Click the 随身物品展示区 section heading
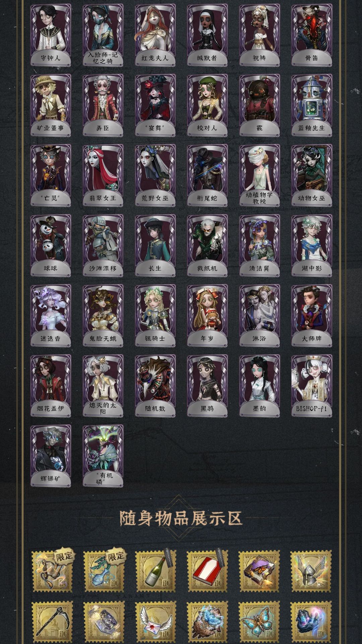 [181, 518]
